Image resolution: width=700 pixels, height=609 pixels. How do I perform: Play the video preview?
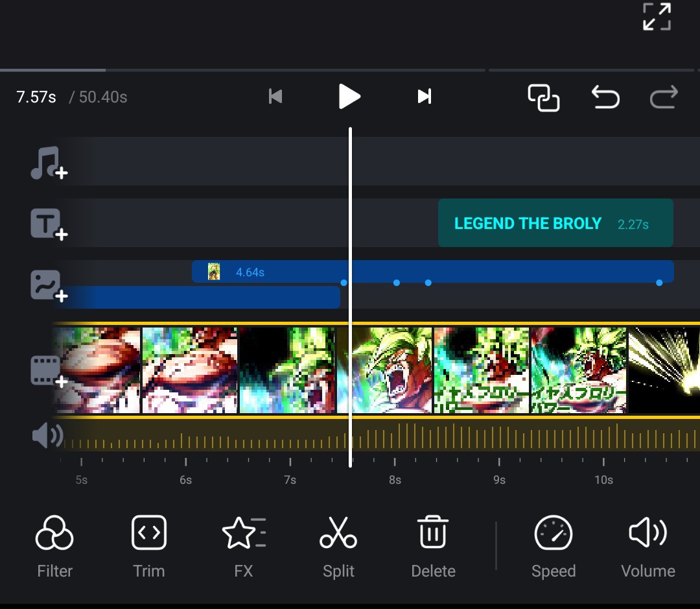(349, 96)
